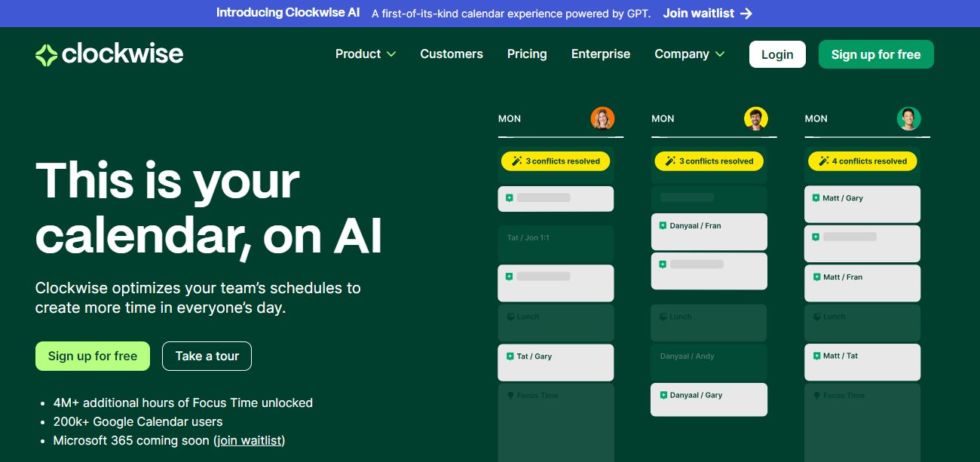
Task: Click the light green Sign up for free button
Action: [93, 356]
